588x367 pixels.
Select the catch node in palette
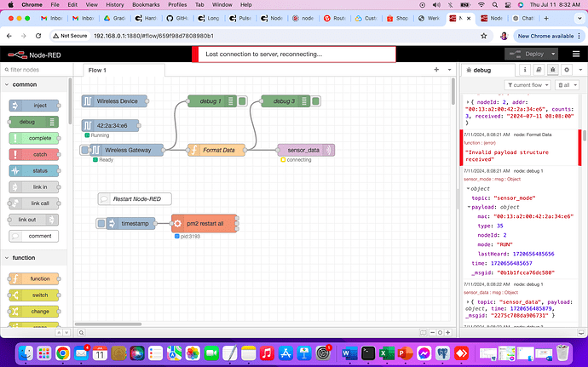point(34,154)
